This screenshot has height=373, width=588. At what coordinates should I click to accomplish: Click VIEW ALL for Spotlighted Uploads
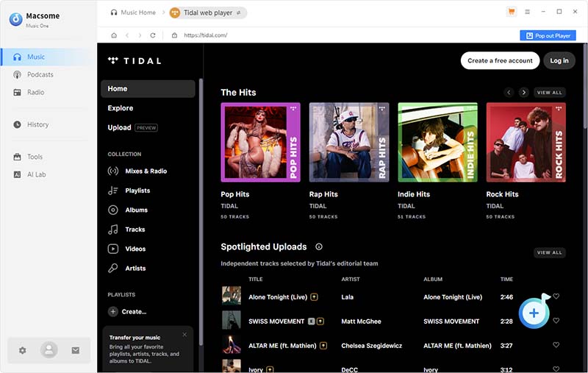[x=549, y=252]
